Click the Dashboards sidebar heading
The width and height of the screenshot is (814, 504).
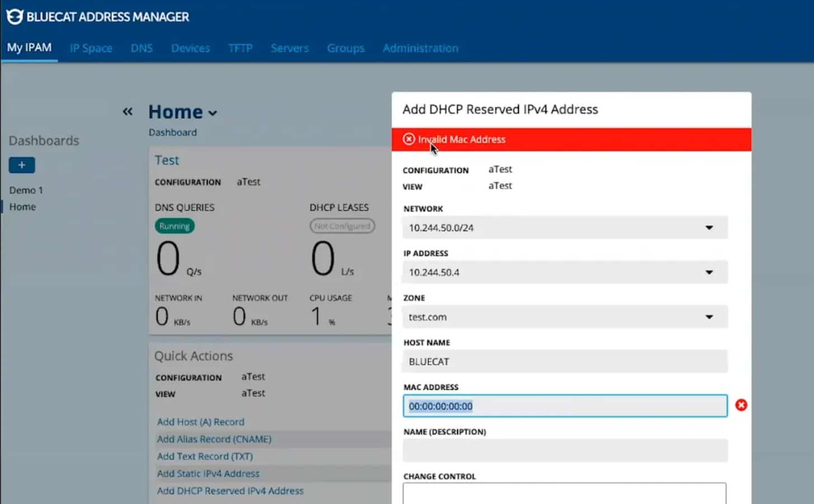(x=44, y=140)
